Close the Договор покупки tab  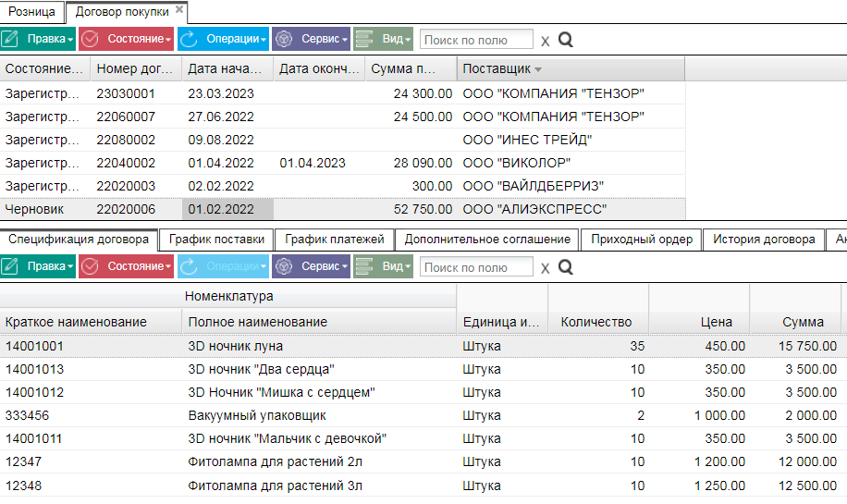179,9
